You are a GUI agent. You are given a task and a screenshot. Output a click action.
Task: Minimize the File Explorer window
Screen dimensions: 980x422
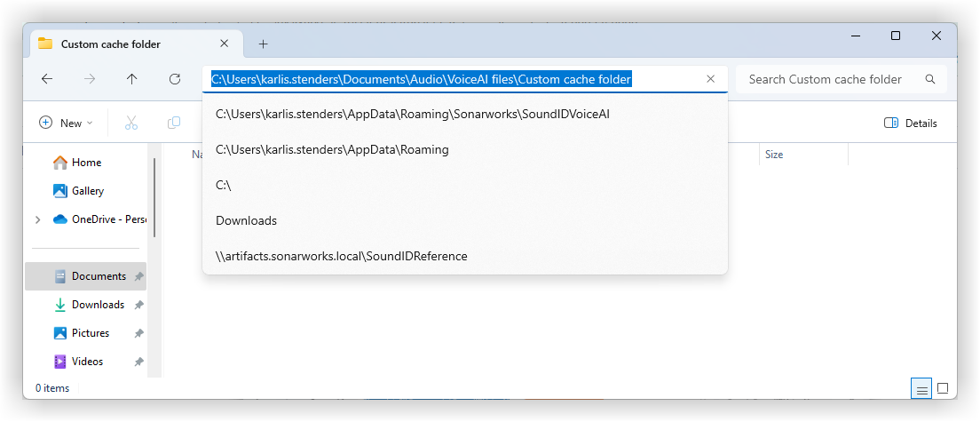point(855,36)
